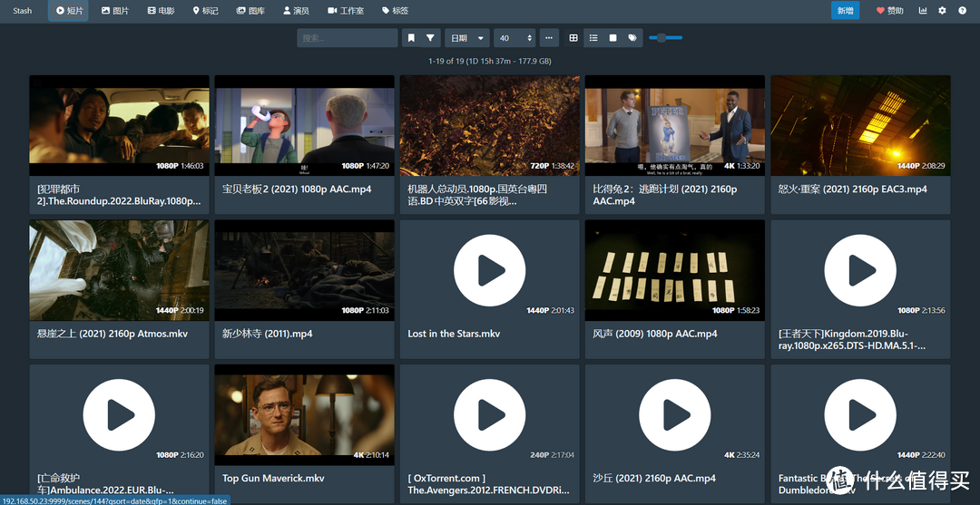Open the three-dots more options menu
Viewport: 980px width, 505px height.
[549, 38]
